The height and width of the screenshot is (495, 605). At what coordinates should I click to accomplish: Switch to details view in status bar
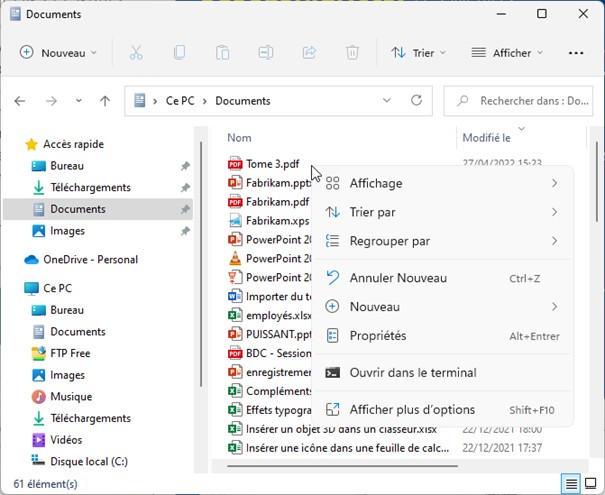coord(571,484)
